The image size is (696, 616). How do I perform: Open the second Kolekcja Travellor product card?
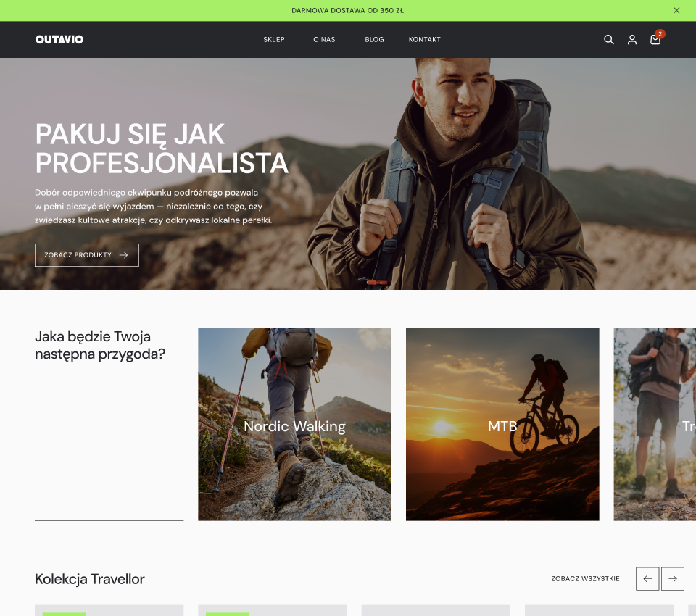tap(272, 609)
